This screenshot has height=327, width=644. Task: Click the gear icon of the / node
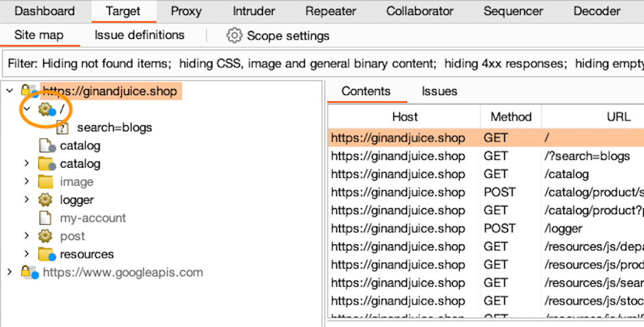point(47,109)
